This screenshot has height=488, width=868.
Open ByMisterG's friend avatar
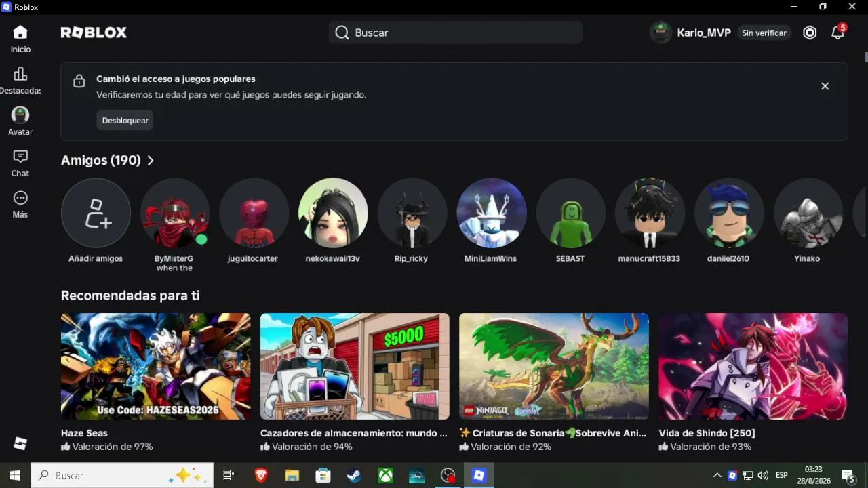click(175, 213)
